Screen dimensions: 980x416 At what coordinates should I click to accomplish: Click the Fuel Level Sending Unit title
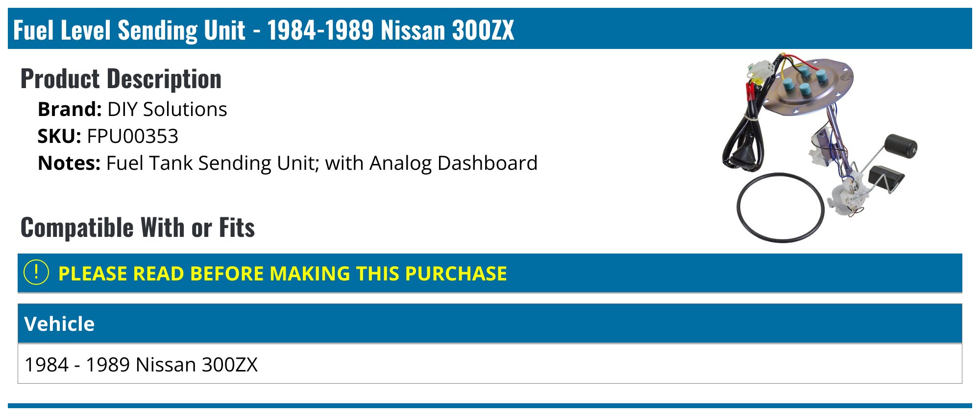(264, 29)
